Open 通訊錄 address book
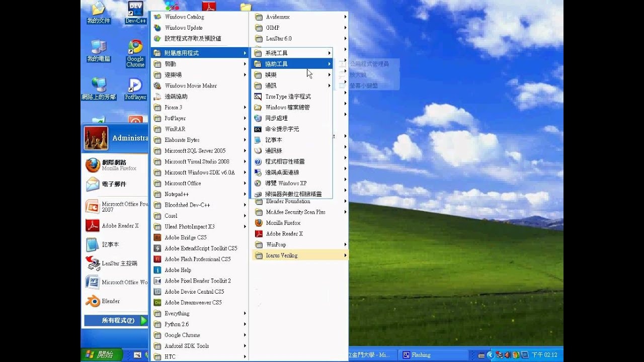This screenshot has height=362, width=644. 292,151
